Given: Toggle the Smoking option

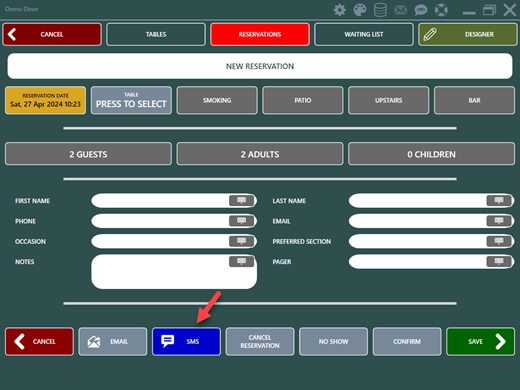Looking at the screenshot, I should (x=217, y=100).
